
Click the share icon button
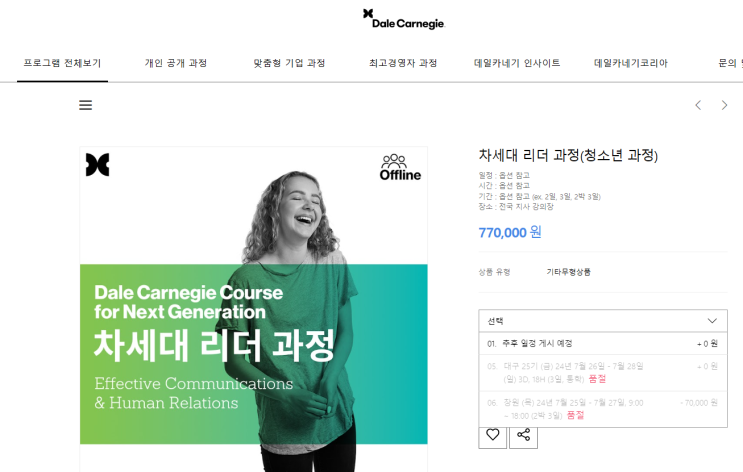523,435
